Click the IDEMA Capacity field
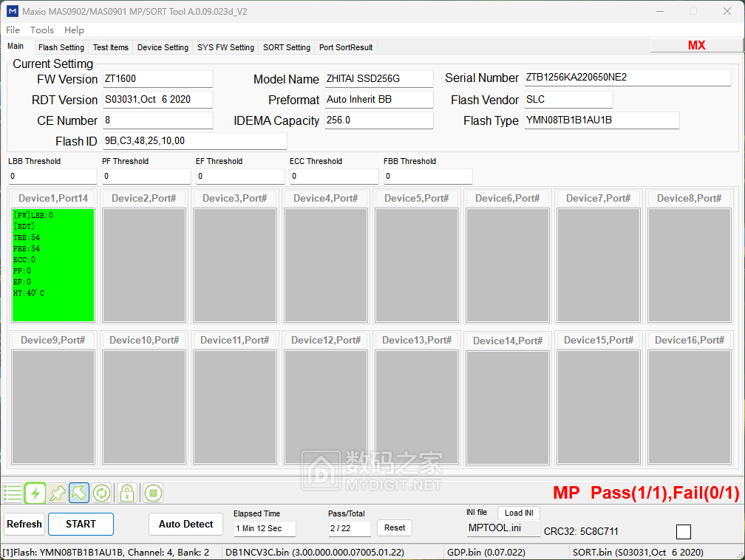Screen dimensions: 745x560 pyautogui.click(x=378, y=120)
